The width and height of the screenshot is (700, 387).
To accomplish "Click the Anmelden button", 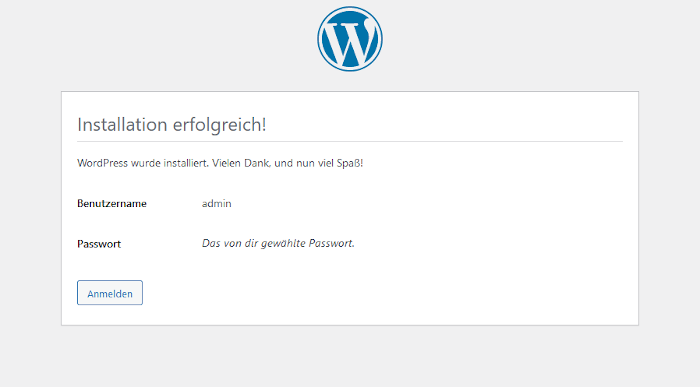I will (x=110, y=293).
